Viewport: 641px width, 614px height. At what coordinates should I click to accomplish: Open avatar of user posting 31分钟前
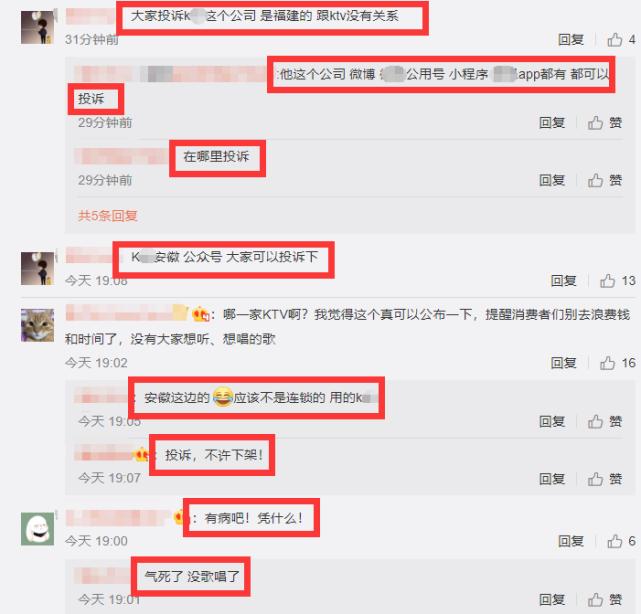click(38, 28)
